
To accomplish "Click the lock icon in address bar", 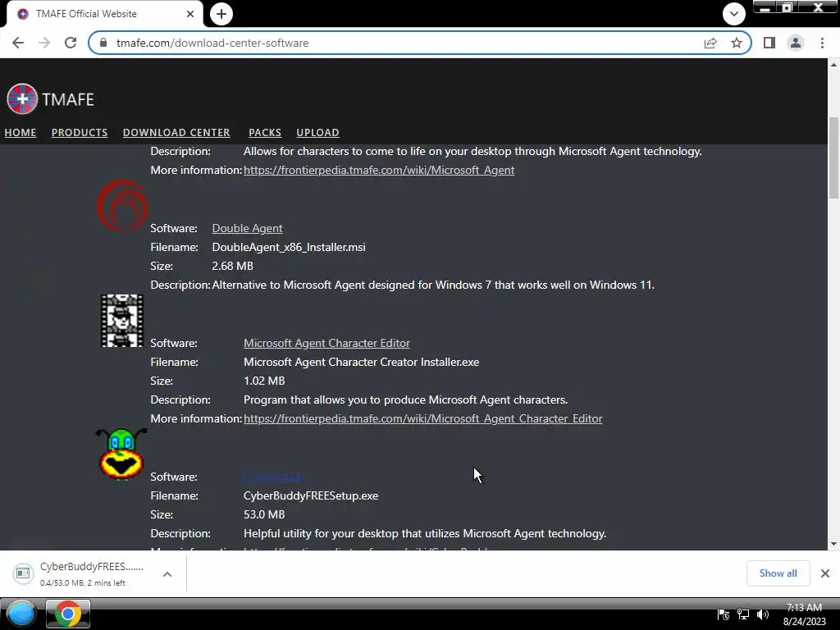I will [x=103, y=43].
